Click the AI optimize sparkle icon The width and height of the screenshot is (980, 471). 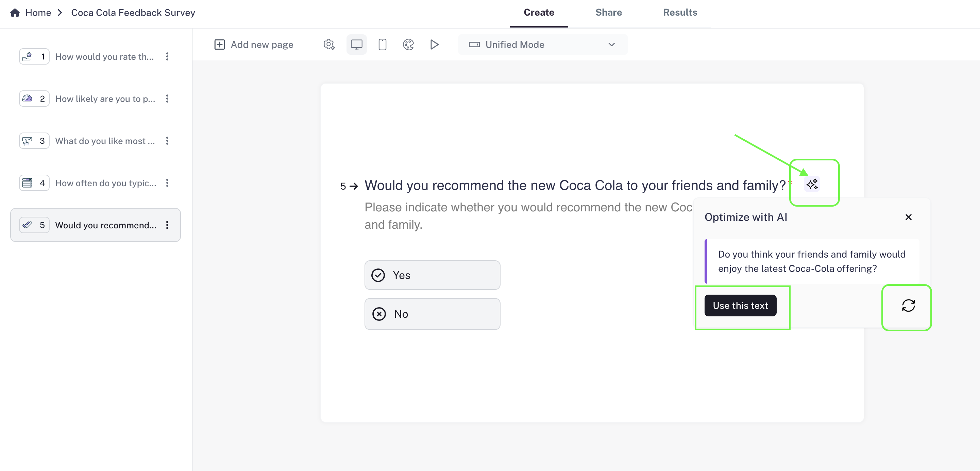pyautogui.click(x=812, y=185)
